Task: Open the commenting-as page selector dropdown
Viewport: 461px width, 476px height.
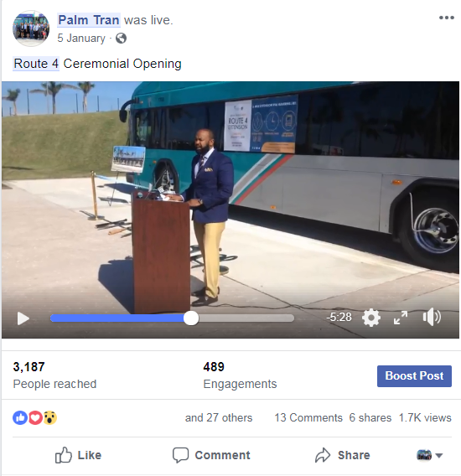Action: pos(429,455)
